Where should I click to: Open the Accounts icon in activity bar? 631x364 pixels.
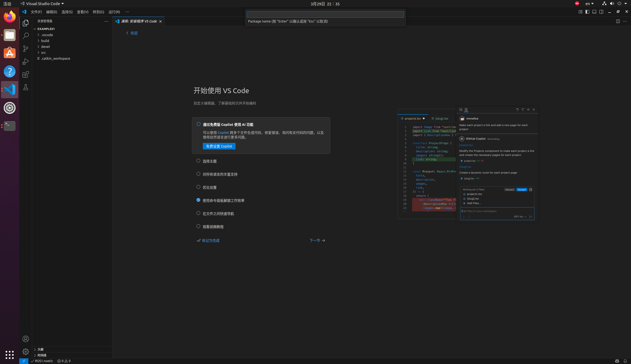point(26,339)
